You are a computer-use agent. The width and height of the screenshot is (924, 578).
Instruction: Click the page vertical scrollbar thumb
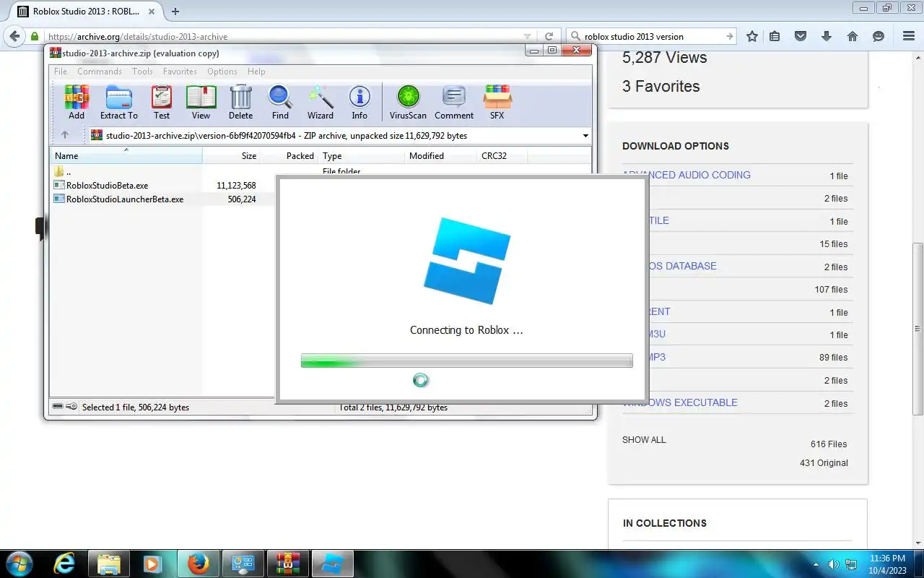(x=918, y=329)
